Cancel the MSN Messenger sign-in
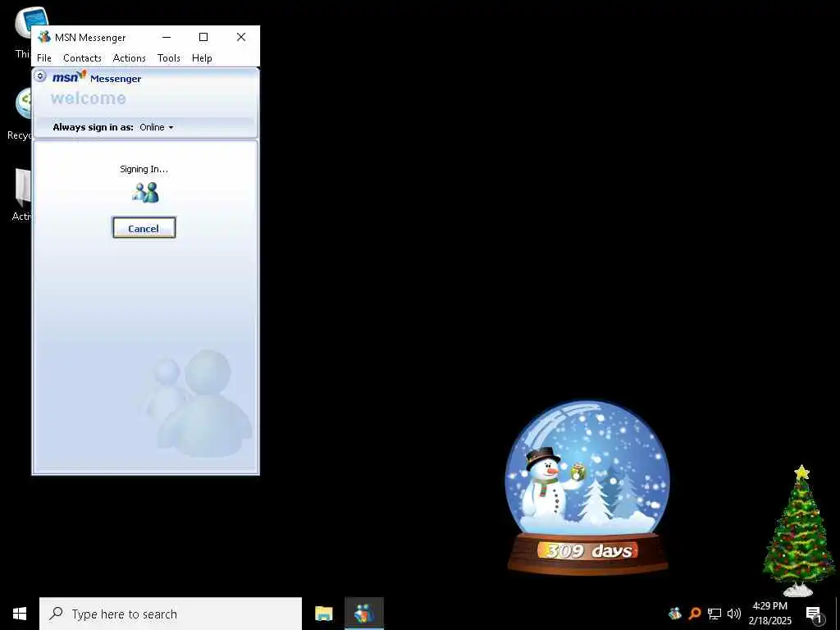 144,228
